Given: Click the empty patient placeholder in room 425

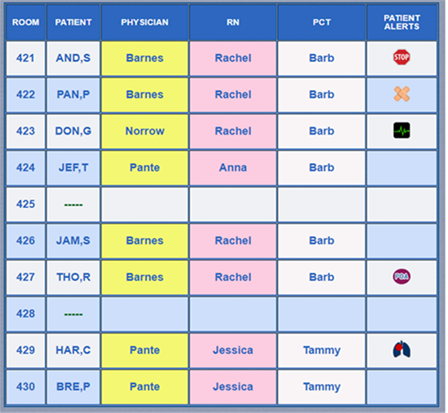Looking at the screenshot, I should [73, 204].
